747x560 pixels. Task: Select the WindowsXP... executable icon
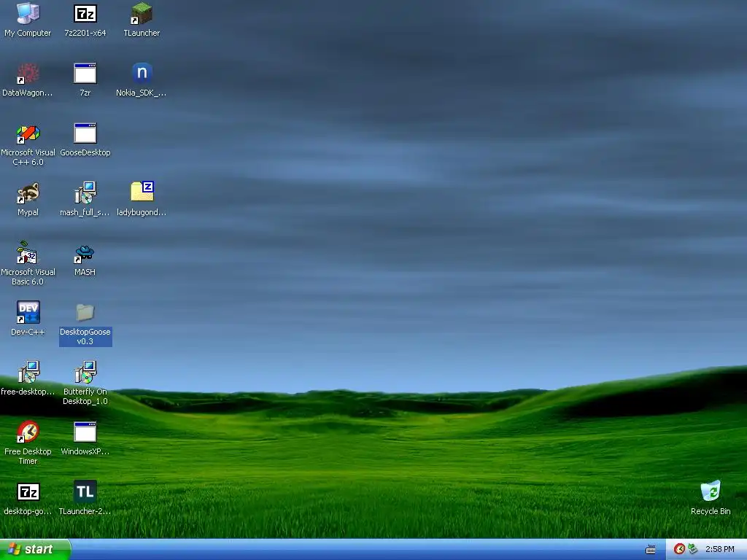point(85,432)
